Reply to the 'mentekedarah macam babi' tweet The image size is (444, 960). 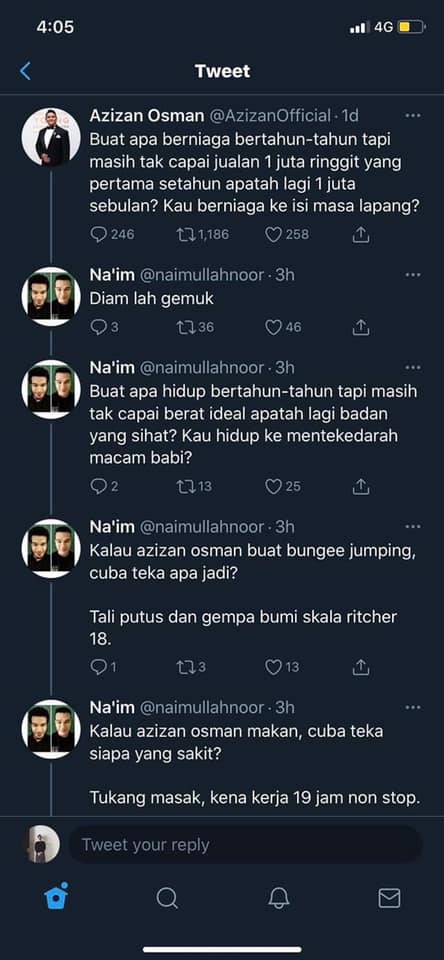(x=99, y=487)
